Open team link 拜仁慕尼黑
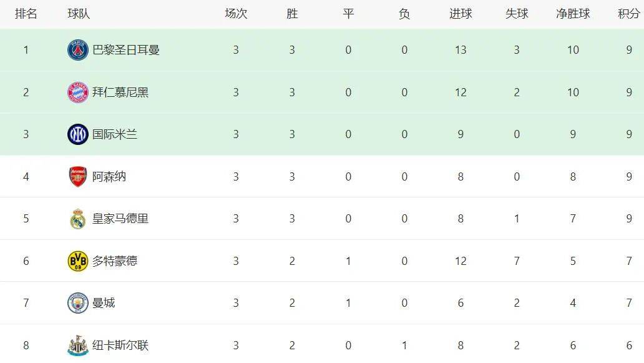Image resolution: width=644 pixels, height=363 pixels. (120, 92)
